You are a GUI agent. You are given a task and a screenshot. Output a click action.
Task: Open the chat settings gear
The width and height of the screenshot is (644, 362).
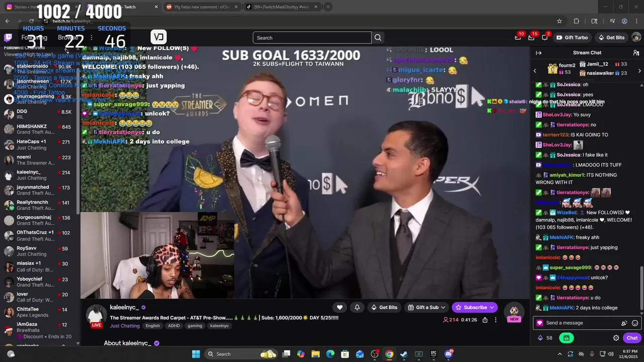pyautogui.click(x=616, y=338)
